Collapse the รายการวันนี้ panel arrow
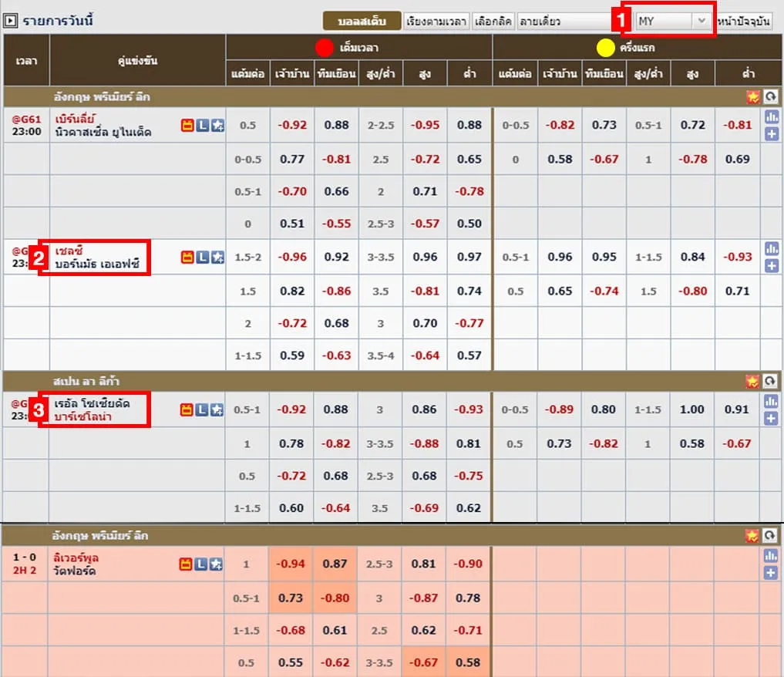Image resolution: width=784 pixels, height=677 pixels. point(10,21)
